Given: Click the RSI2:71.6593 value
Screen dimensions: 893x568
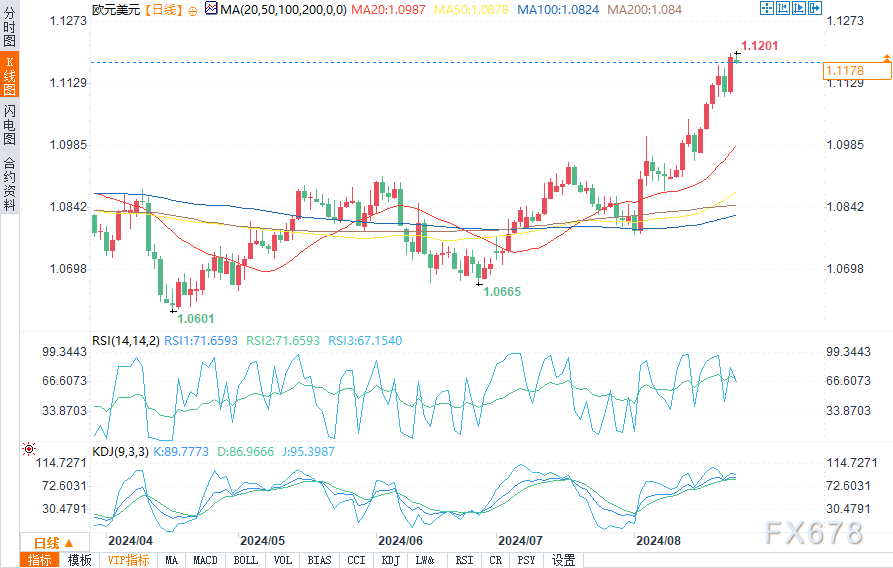Looking at the screenshot, I should coord(283,341).
